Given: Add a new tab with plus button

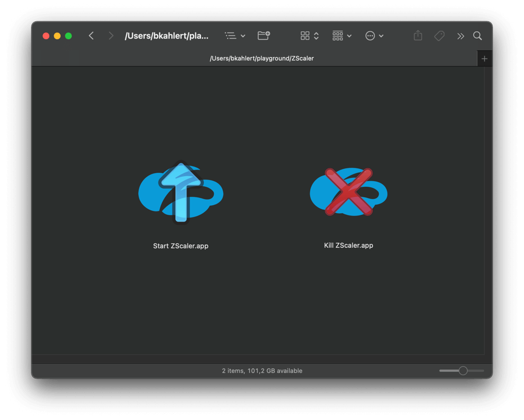Looking at the screenshot, I should coord(484,59).
